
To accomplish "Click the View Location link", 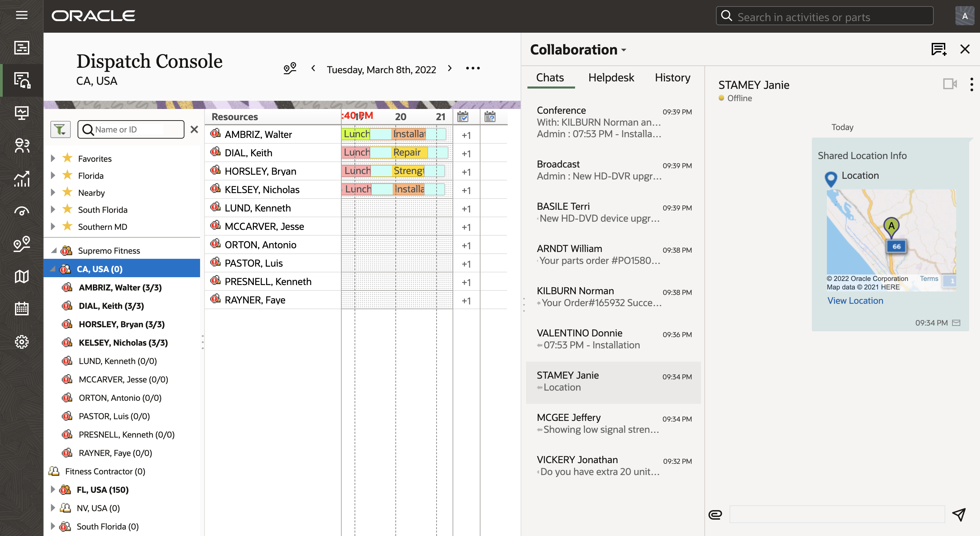I will click(x=855, y=300).
